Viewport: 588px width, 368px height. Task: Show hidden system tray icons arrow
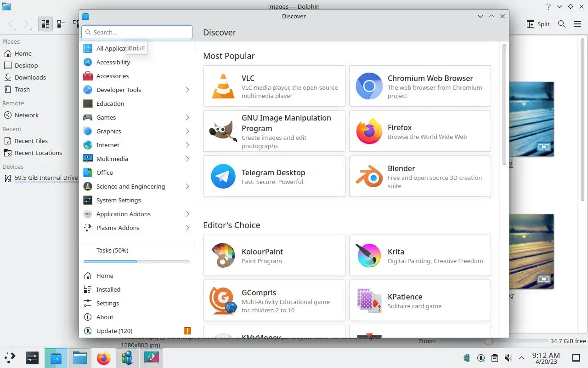click(x=521, y=358)
